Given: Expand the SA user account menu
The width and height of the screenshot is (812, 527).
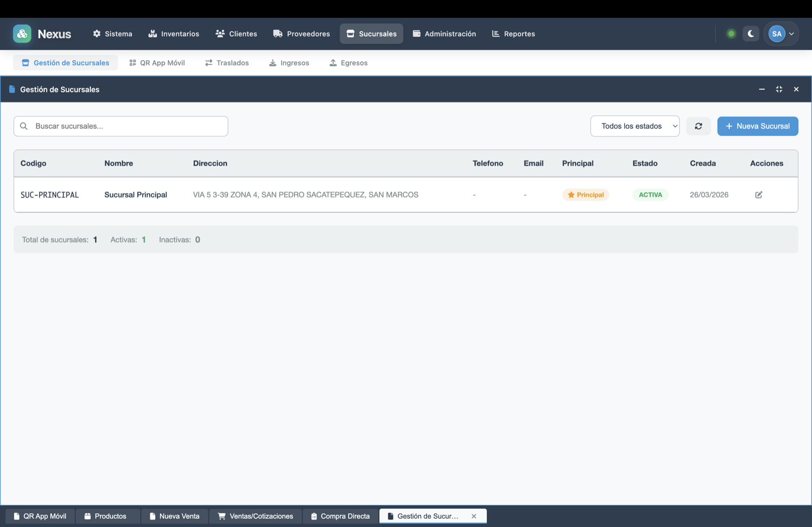Looking at the screenshot, I should pyautogui.click(x=781, y=33).
